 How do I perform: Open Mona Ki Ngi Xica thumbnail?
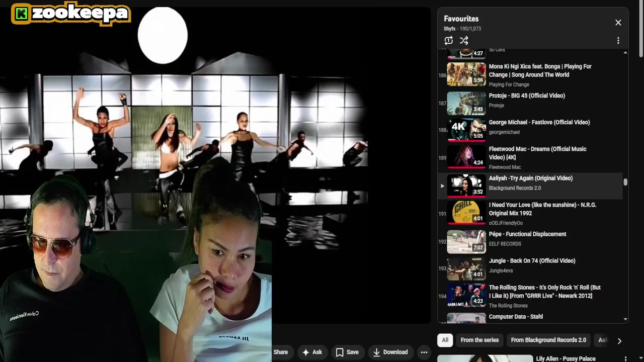click(466, 74)
